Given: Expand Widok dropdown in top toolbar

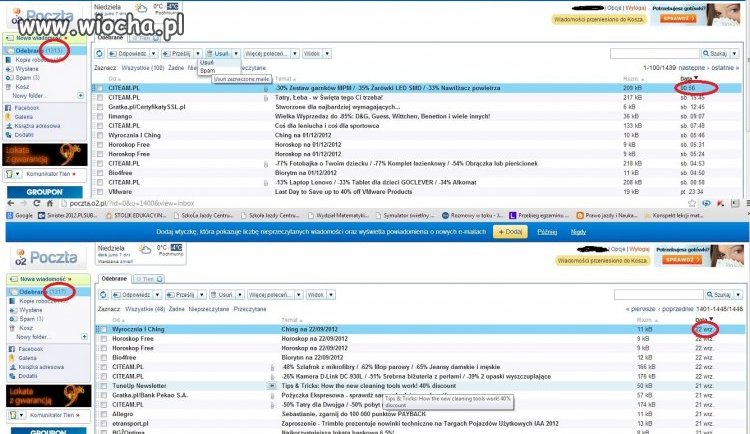Looking at the screenshot, I should [x=327, y=54].
